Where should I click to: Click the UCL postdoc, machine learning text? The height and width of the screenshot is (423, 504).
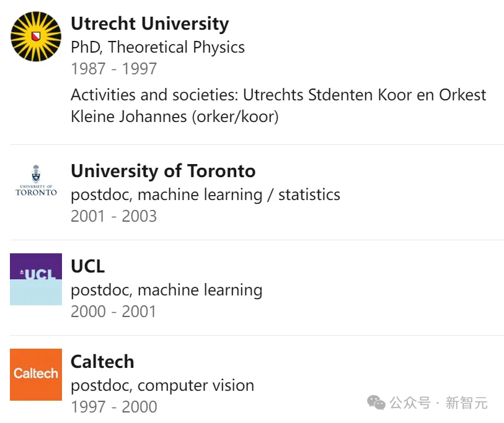point(167,290)
